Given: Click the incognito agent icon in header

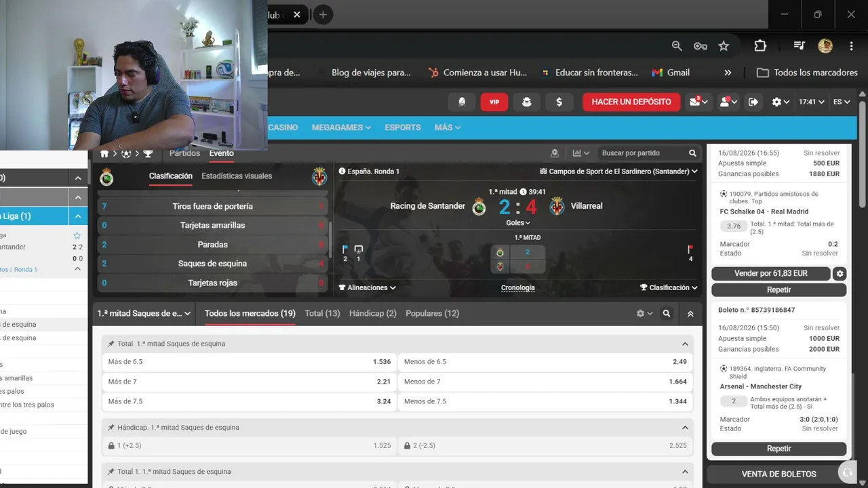Looking at the screenshot, I should tap(527, 102).
